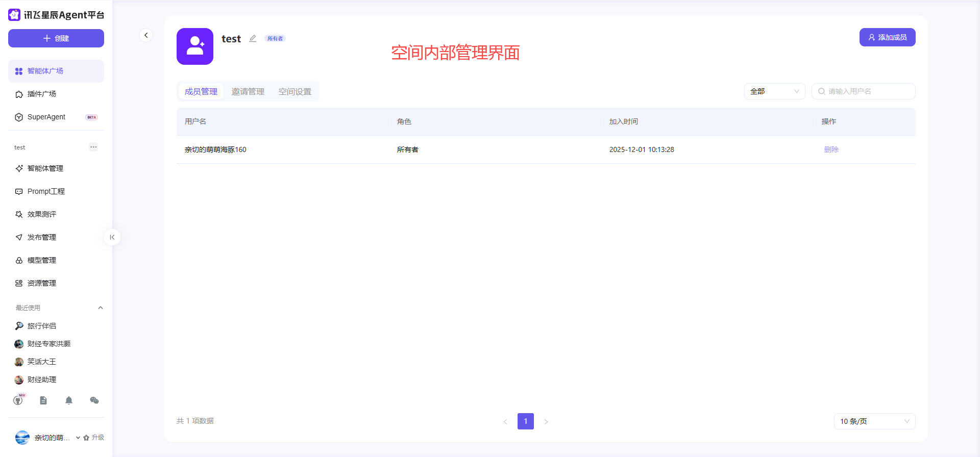Image resolution: width=980 pixels, height=457 pixels.
Task: Open the 全部 role filter dropdown
Action: pyautogui.click(x=774, y=91)
